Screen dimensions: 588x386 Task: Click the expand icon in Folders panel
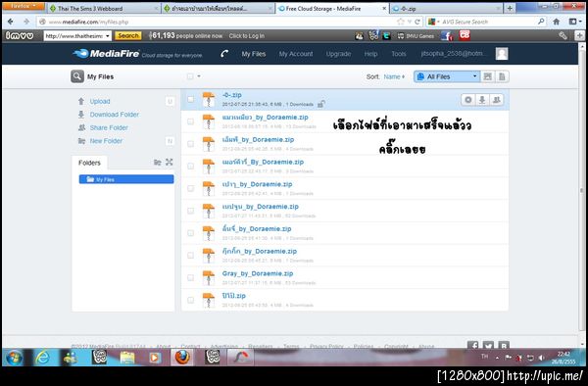click(170, 163)
